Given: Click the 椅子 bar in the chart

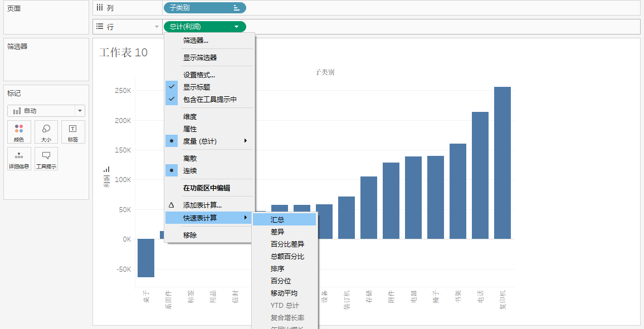Looking at the screenshot, I should click(435, 197).
